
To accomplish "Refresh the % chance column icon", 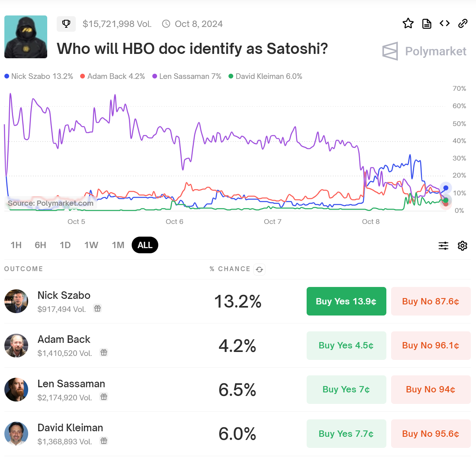I will point(259,270).
